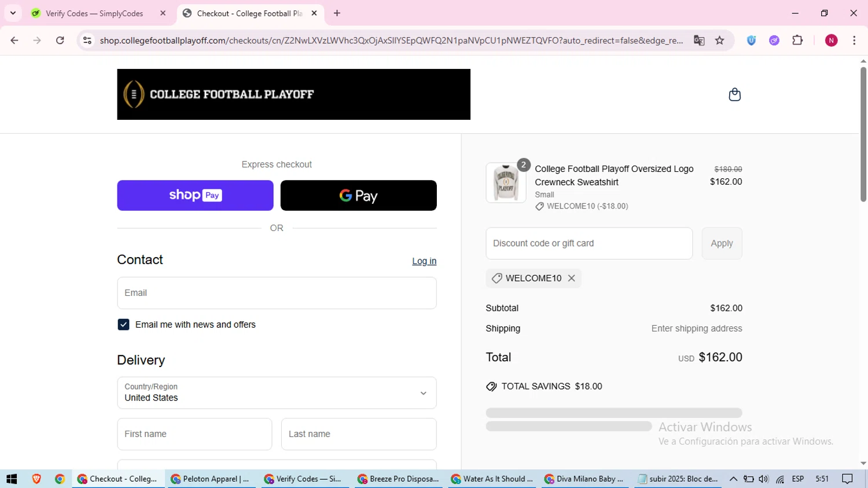Focus the Email input field
Viewport: 868px width, 488px height.
point(277,293)
